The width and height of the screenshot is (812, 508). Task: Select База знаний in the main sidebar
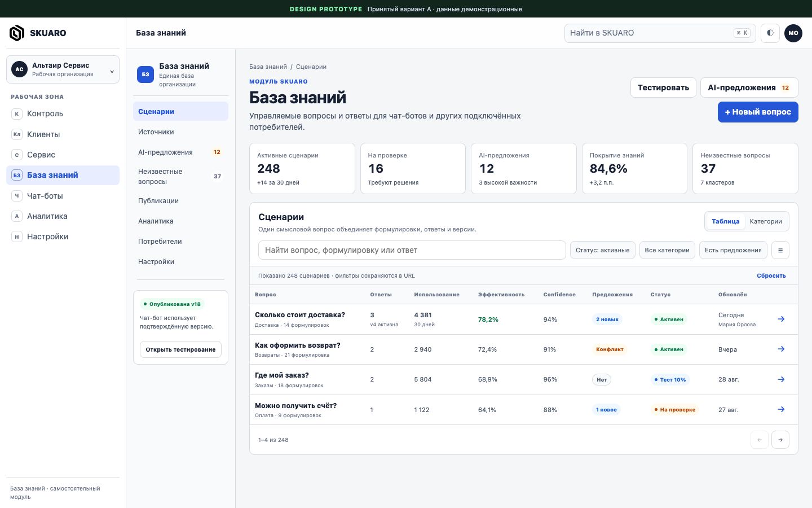(63, 175)
